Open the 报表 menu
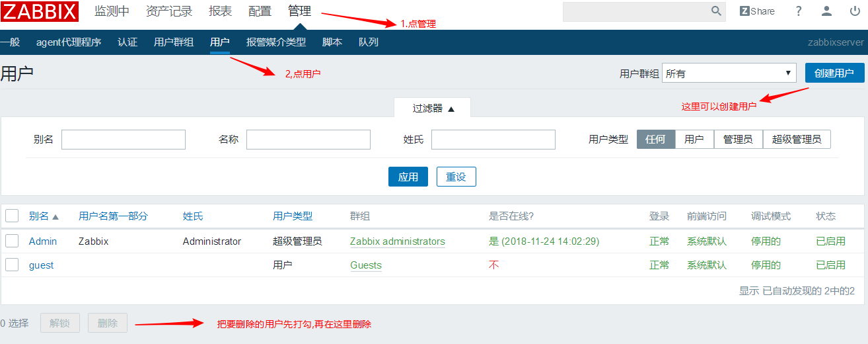This screenshot has height=344, width=868. tap(221, 11)
